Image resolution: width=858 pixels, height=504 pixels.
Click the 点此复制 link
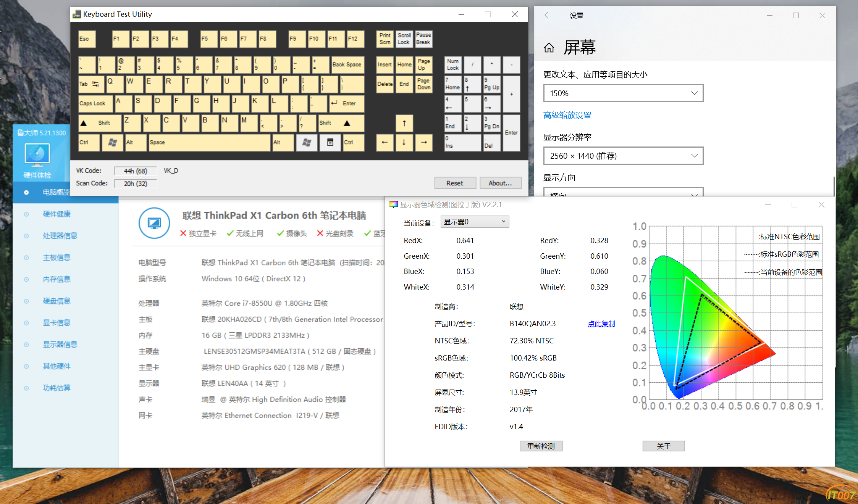click(601, 324)
